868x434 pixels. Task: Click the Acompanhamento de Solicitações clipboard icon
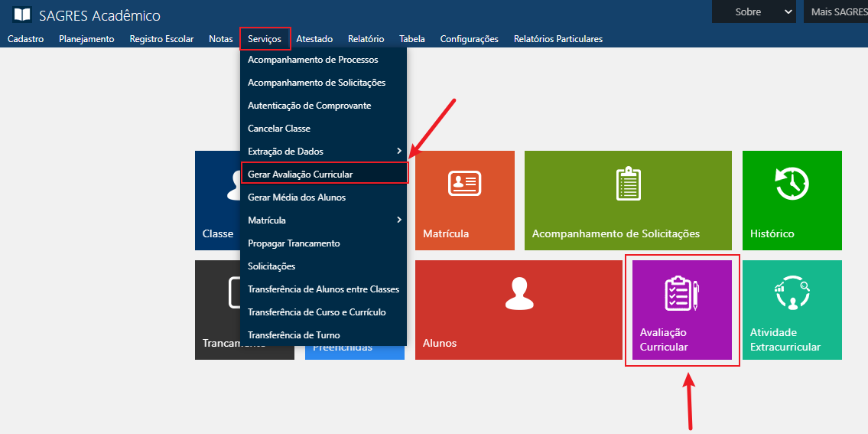click(x=627, y=184)
